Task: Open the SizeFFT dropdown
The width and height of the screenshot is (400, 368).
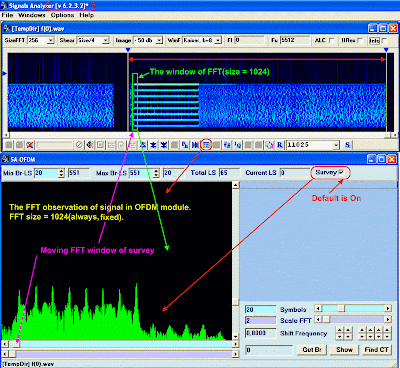Action: (x=51, y=40)
